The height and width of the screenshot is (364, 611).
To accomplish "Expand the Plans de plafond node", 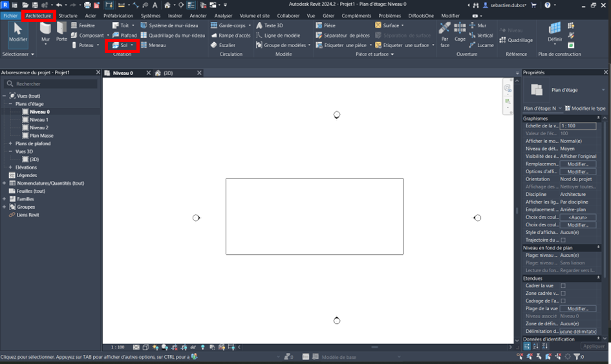I will pos(10,144).
